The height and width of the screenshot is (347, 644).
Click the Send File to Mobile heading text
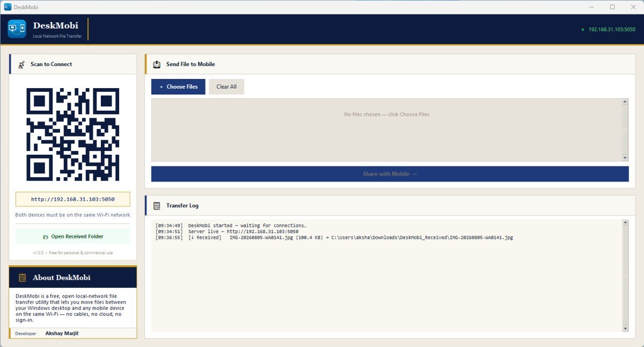click(x=191, y=64)
